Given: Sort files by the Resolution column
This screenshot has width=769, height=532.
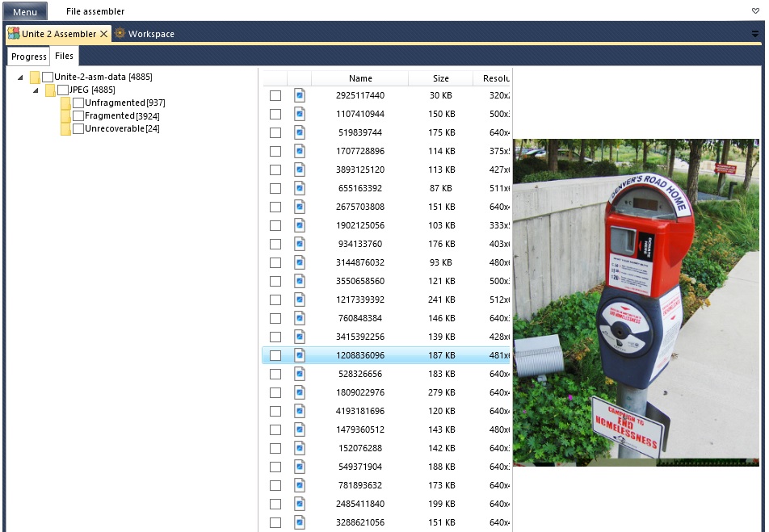Looking at the screenshot, I should 492,78.
